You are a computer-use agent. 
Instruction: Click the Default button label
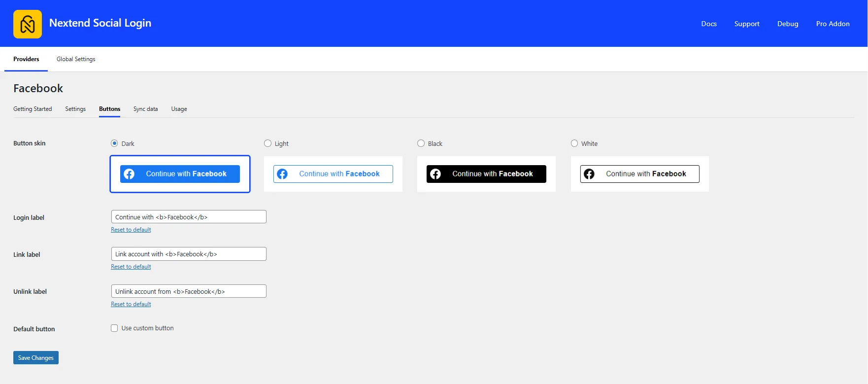pos(34,329)
